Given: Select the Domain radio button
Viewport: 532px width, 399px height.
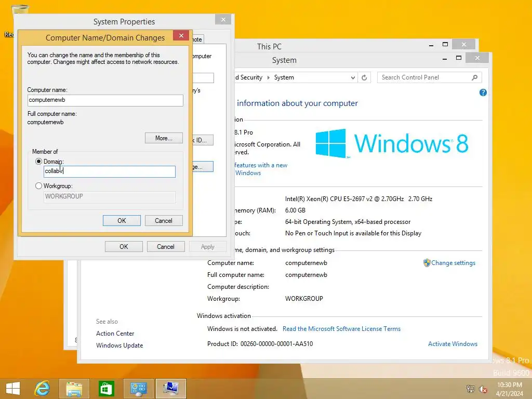Looking at the screenshot, I should [38, 162].
